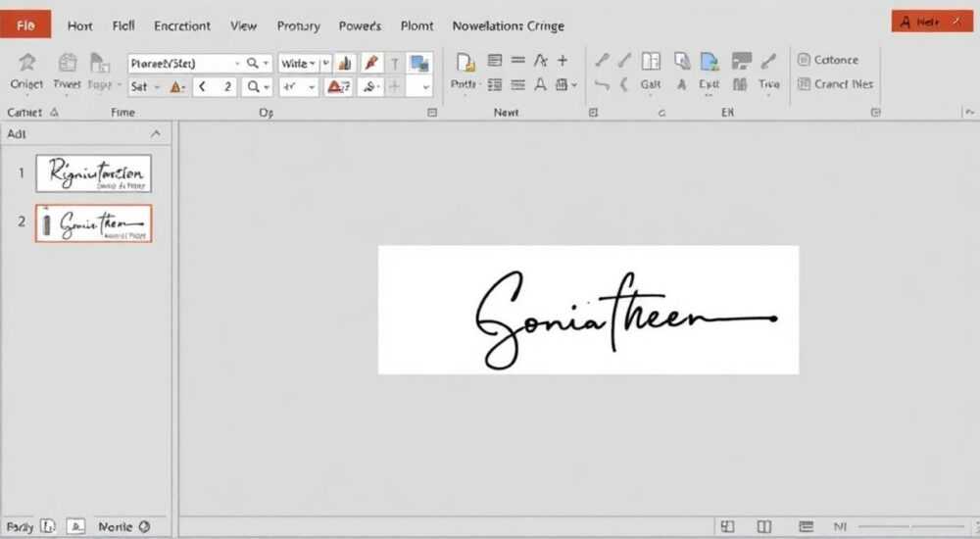Open the red File tab
Image resolution: width=980 pixels, height=539 pixels.
(x=25, y=25)
